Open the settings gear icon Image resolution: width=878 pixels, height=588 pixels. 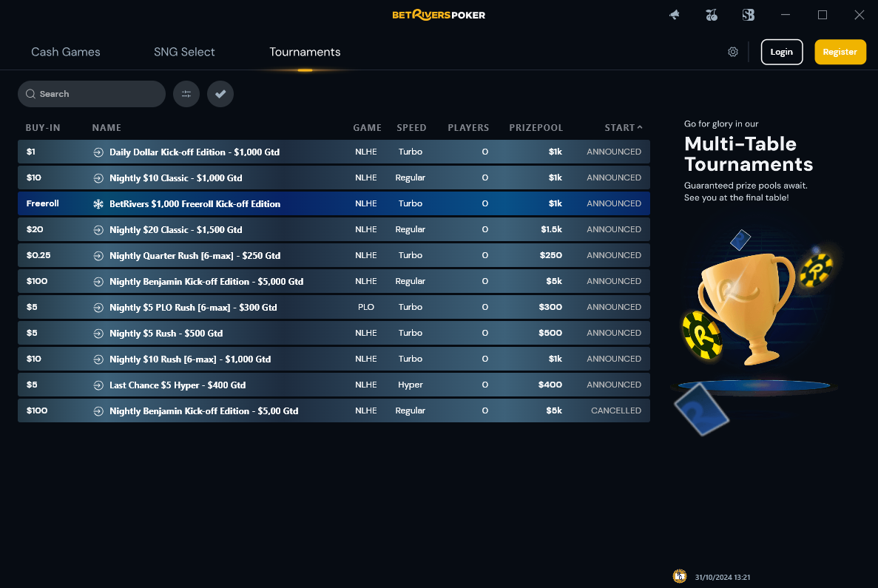(732, 52)
